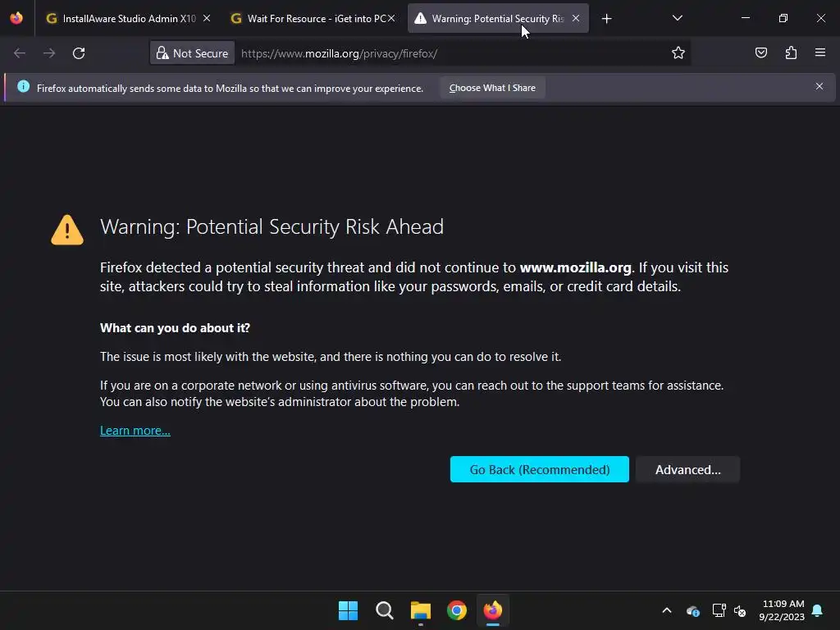The width and height of the screenshot is (840, 630).
Task: Go back one page arrow
Action: pos(20,53)
